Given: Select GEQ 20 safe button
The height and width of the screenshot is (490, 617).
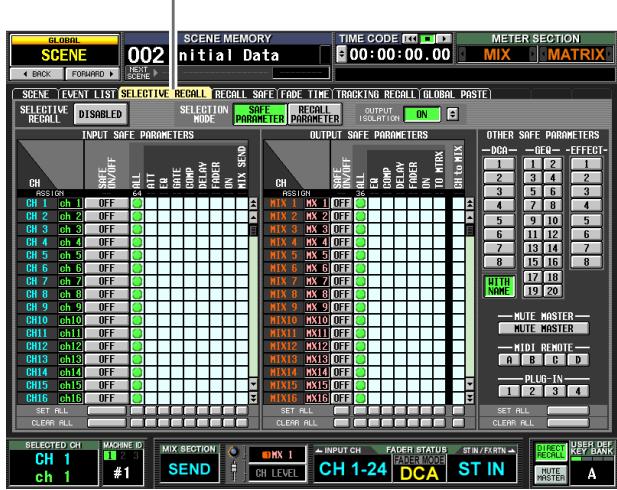Looking at the screenshot, I should [x=552, y=291].
